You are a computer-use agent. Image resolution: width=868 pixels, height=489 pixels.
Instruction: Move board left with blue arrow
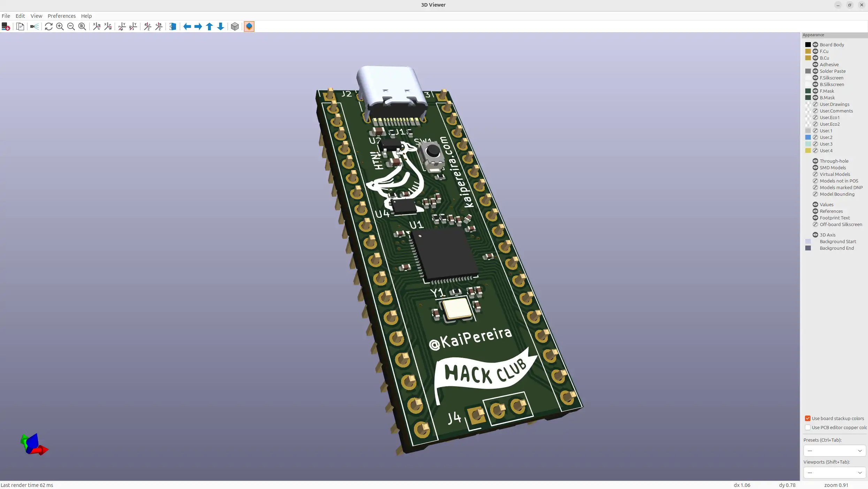tap(187, 26)
